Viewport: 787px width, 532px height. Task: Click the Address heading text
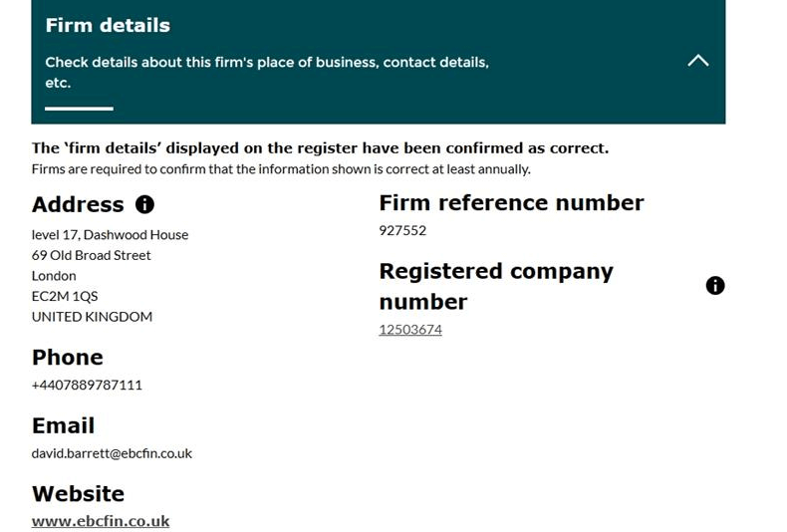coord(78,204)
